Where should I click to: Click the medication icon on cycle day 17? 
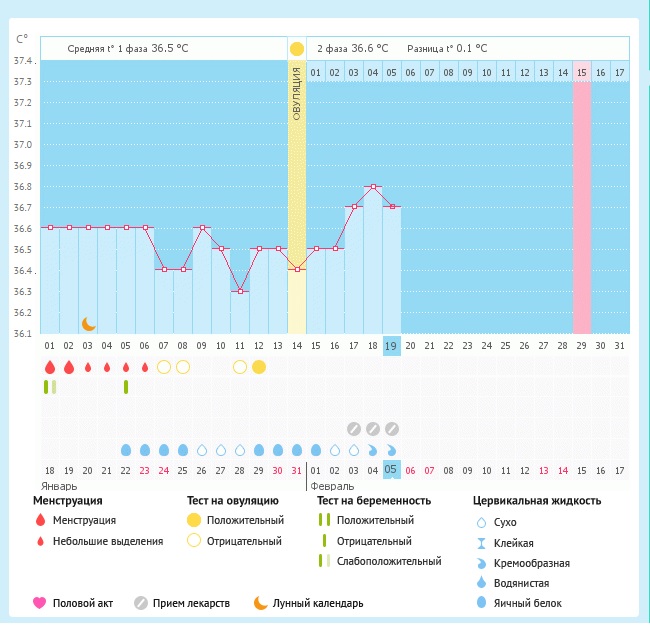tap(354, 428)
